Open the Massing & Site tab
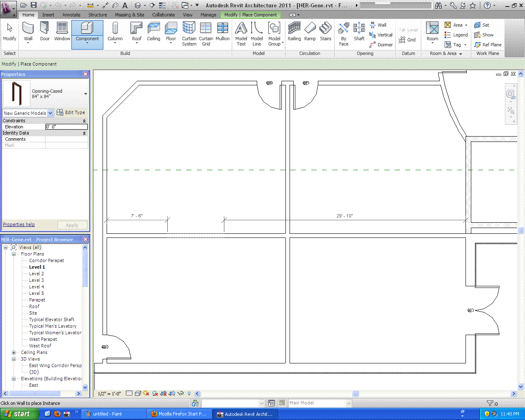The width and height of the screenshot is (525, 420). coord(129,15)
